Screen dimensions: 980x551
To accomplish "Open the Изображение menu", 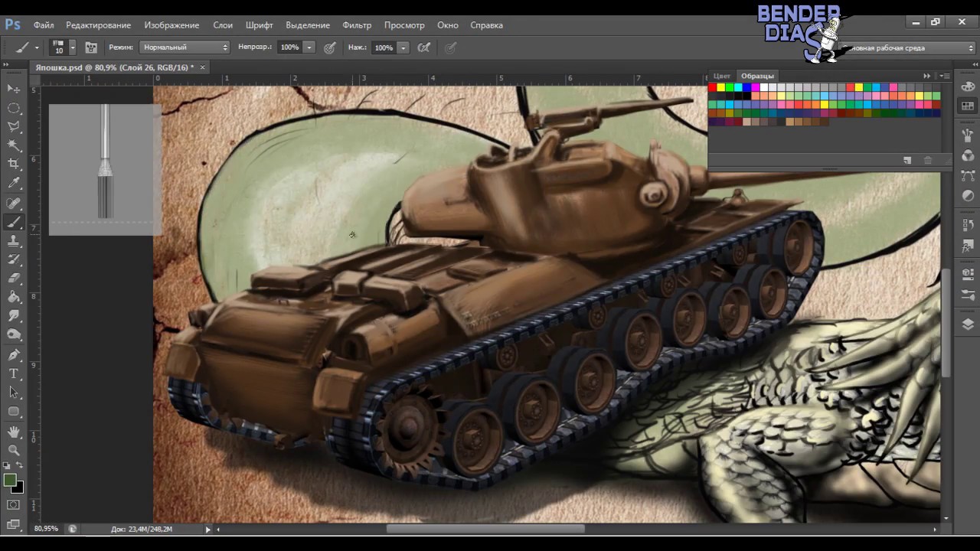I will 171,25.
